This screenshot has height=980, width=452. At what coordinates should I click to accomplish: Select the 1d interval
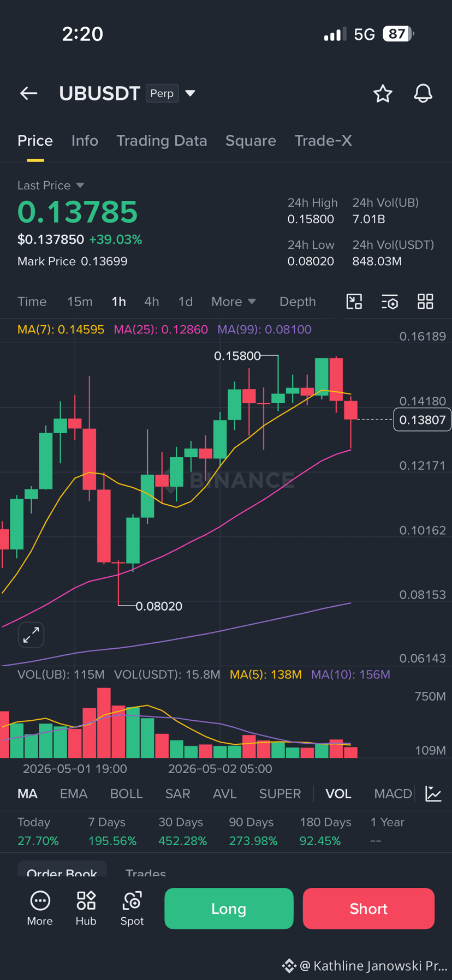click(186, 302)
